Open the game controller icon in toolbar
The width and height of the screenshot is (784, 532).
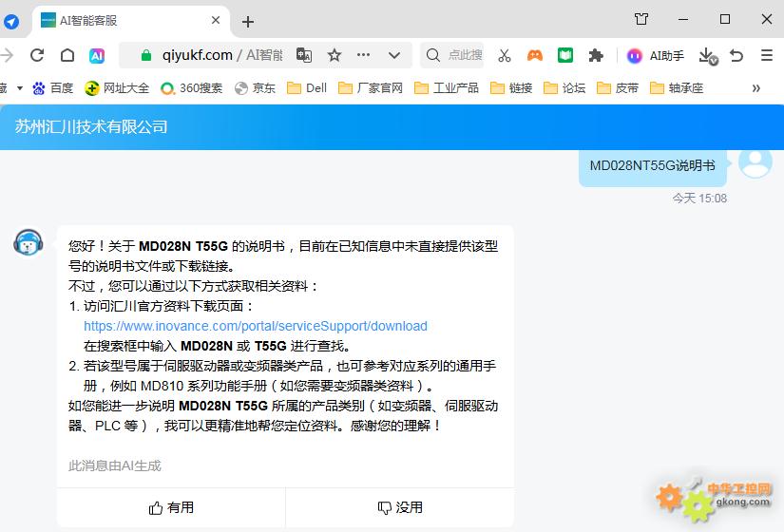pos(535,55)
